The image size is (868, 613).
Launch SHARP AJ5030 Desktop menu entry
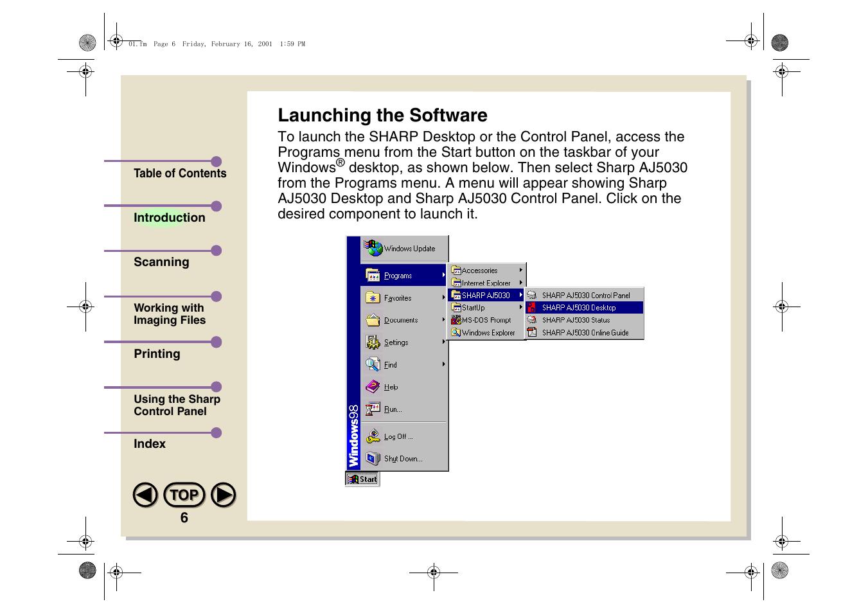point(584,308)
